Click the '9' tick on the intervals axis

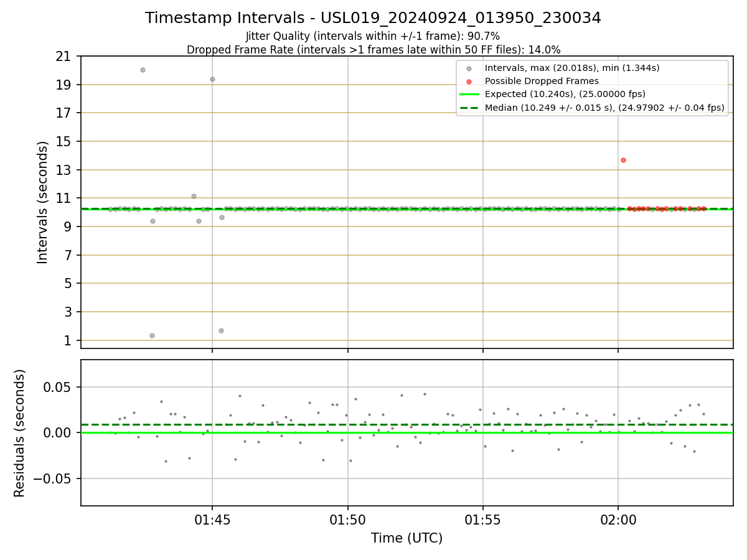[67, 227]
